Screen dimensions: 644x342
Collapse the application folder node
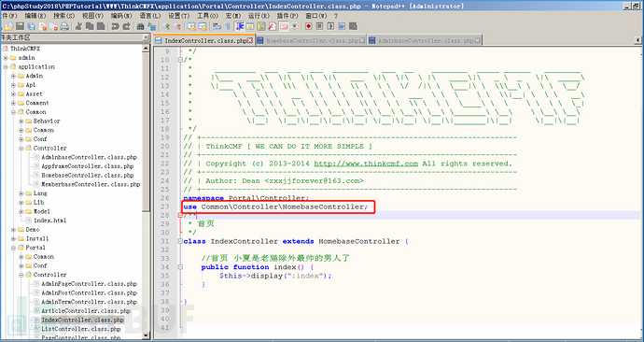[x=6, y=67]
